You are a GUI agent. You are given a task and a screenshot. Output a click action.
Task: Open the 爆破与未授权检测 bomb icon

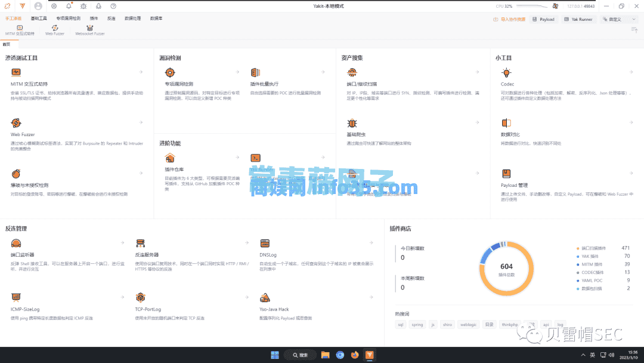16,174
